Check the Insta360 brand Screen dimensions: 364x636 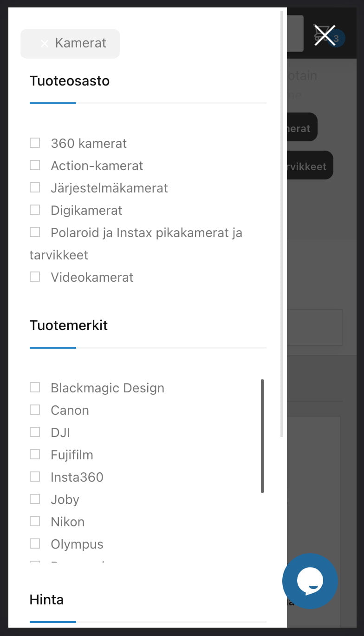tap(35, 477)
